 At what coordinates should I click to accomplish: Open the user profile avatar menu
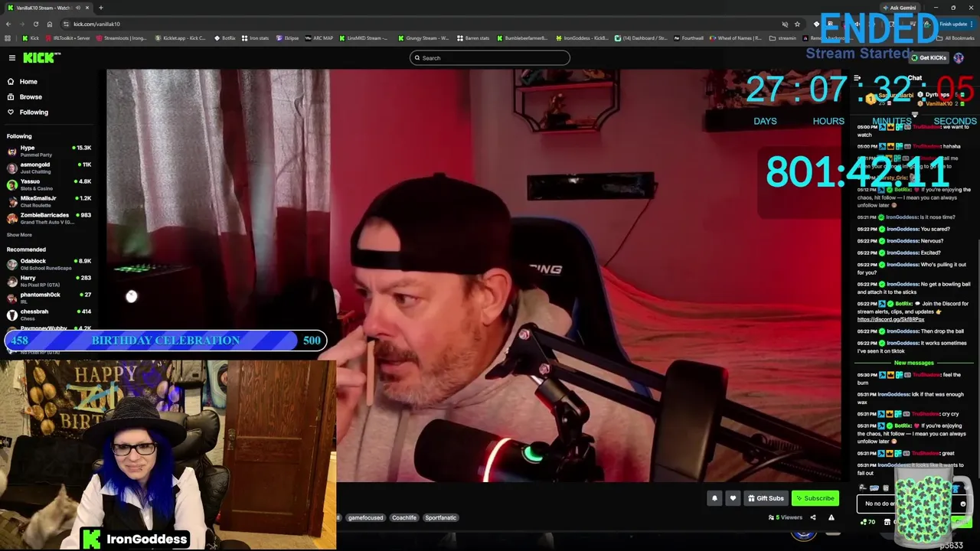(959, 58)
